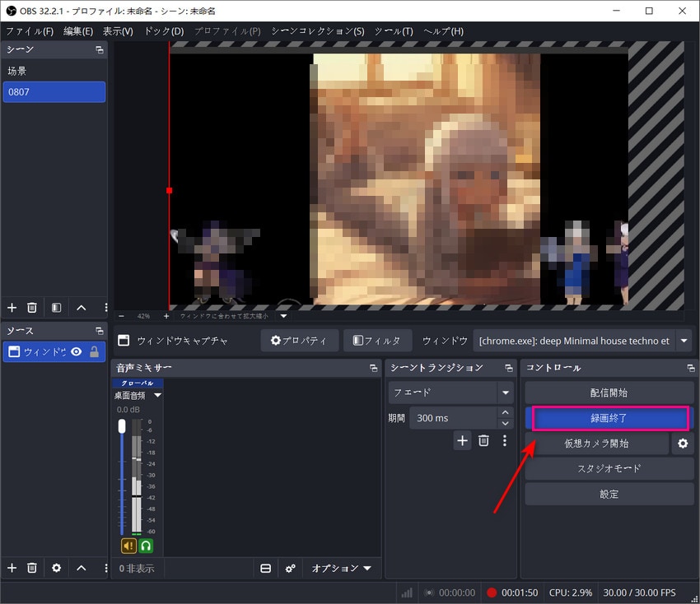Open 設定 button
This screenshot has height=604, width=700.
(x=609, y=495)
